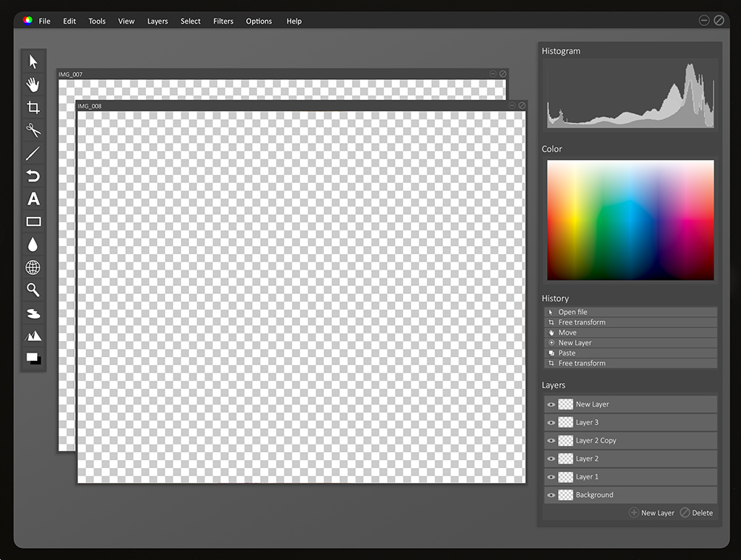
Task: Open the Select menu
Action: (x=190, y=21)
